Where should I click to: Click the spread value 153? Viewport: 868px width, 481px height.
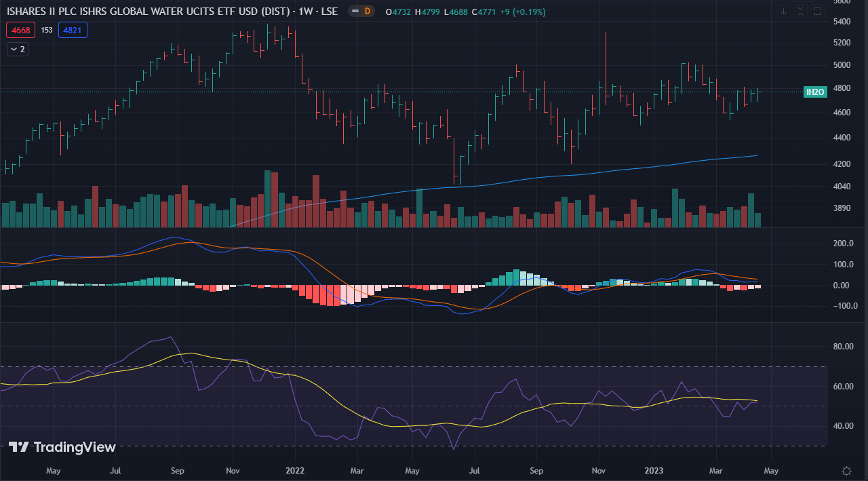coord(47,30)
